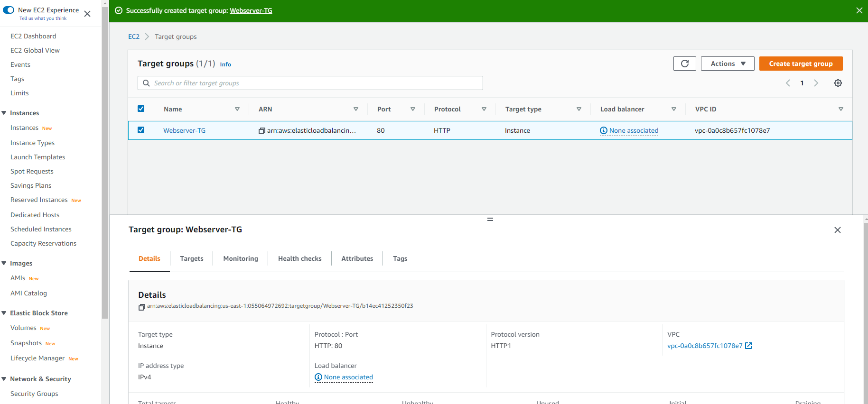
Task: Open Lifecycle Manager in sidebar
Action: pyautogui.click(x=37, y=358)
